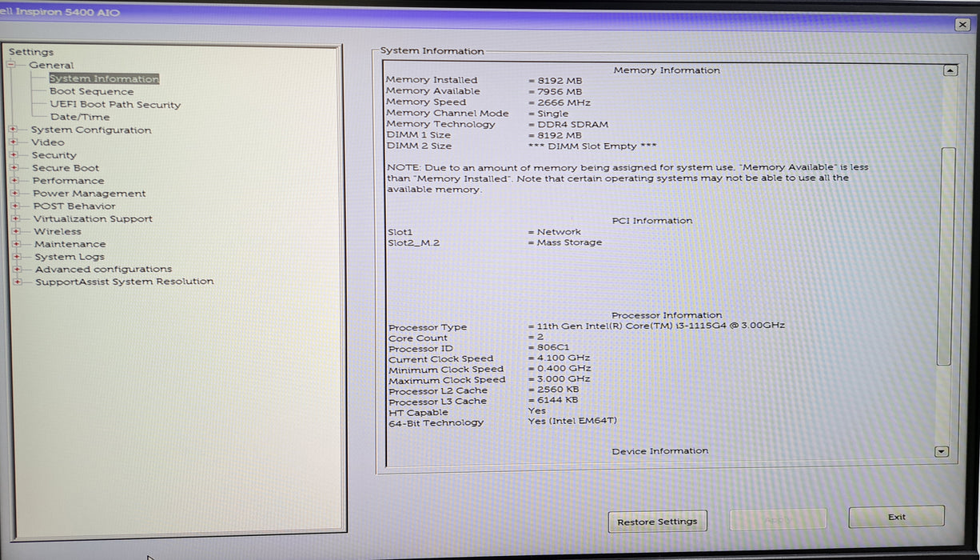Expand the Secure Boot node
980x560 pixels.
point(14,168)
